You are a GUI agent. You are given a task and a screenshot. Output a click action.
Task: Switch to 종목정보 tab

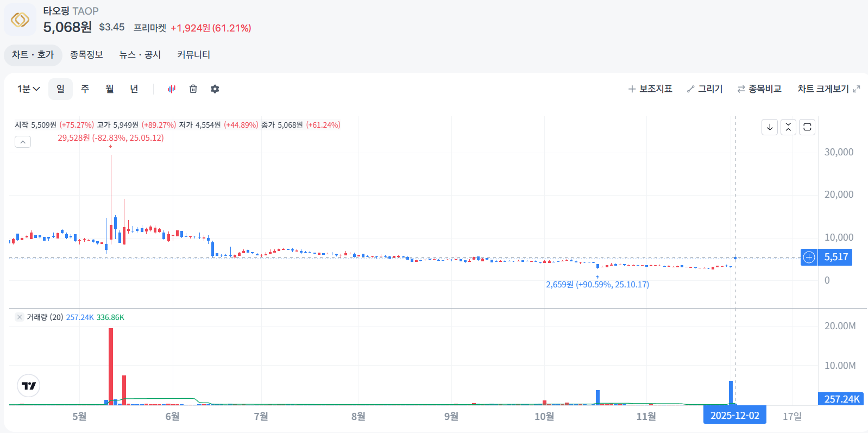tap(86, 55)
